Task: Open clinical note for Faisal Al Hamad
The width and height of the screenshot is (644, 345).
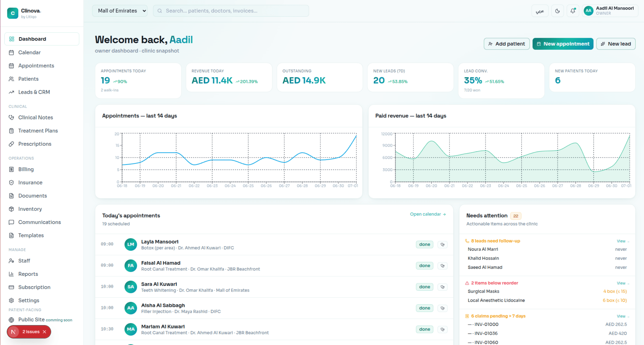Action: pos(442,265)
